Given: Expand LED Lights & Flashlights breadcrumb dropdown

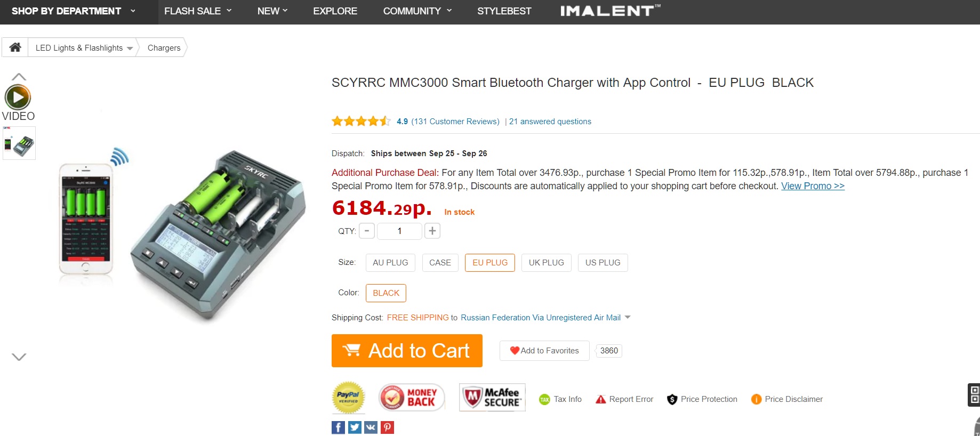Looking at the screenshot, I should tap(130, 49).
